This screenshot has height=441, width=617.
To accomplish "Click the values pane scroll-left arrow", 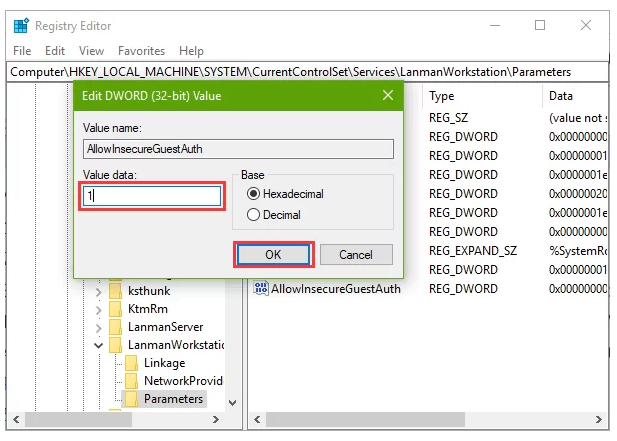I will (257, 419).
